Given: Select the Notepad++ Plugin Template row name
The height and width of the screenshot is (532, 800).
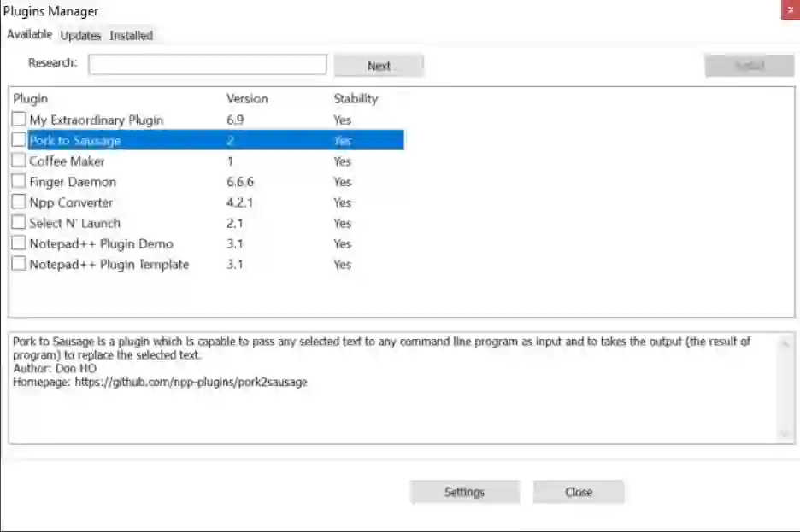Looking at the screenshot, I should 109,264.
